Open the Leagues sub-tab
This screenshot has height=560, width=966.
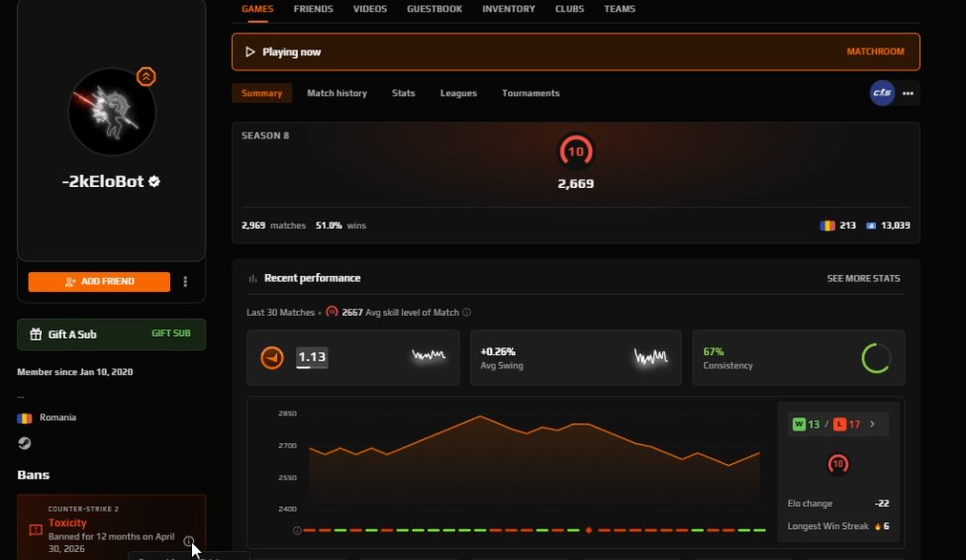click(x=458, y=93)
